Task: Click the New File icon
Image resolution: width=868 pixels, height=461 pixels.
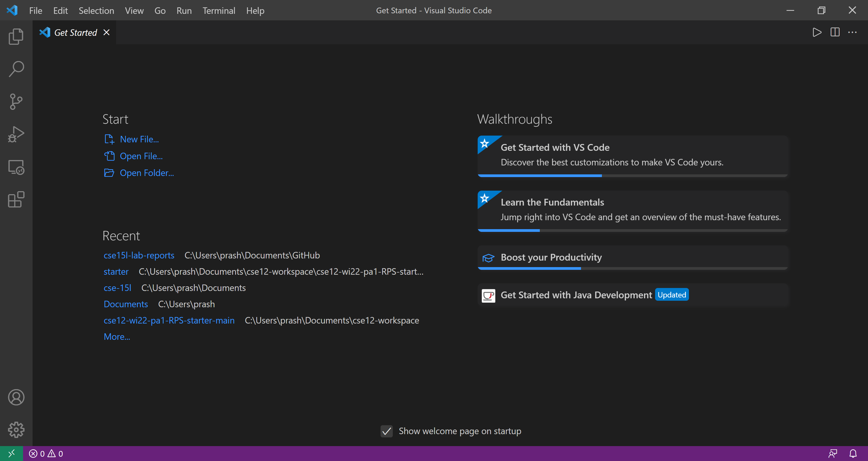Action: tap(109, 139)
